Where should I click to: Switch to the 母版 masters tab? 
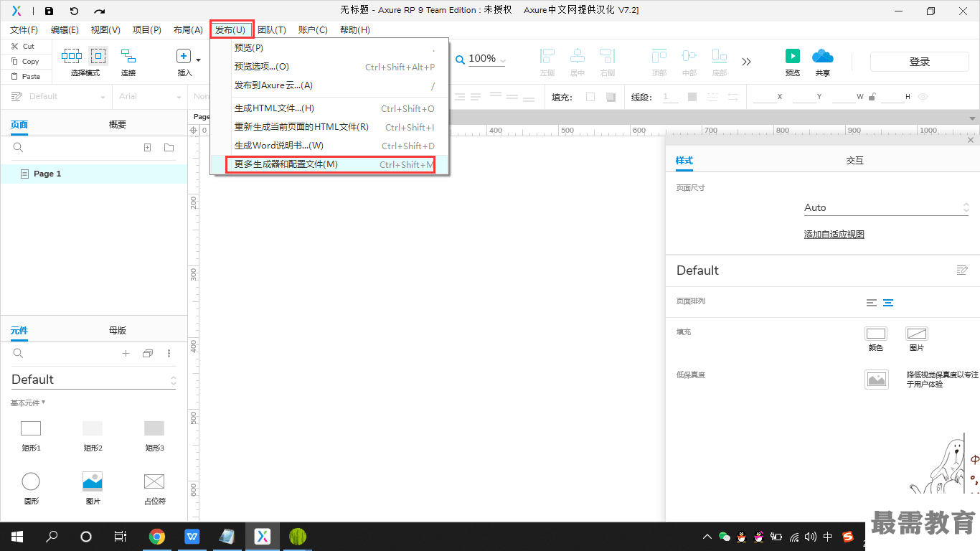tap(118, 330)
